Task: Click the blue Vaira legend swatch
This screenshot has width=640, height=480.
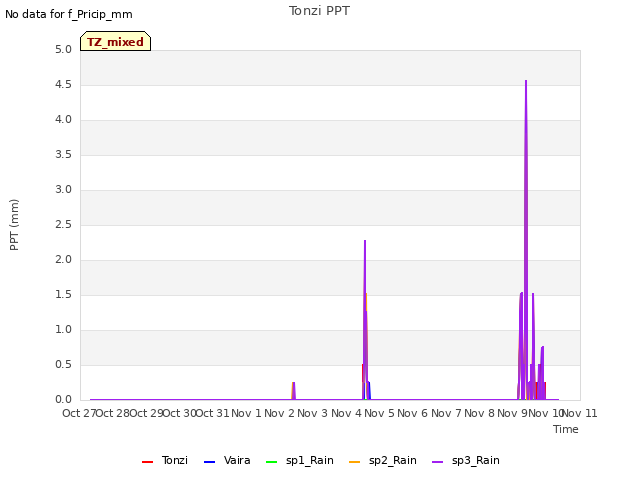Action: click(209, 462)
